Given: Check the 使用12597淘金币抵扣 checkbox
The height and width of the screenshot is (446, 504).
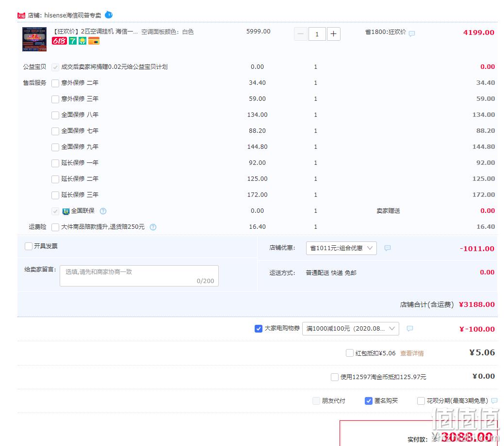Looking at the screenshot, I should [335, 377].
